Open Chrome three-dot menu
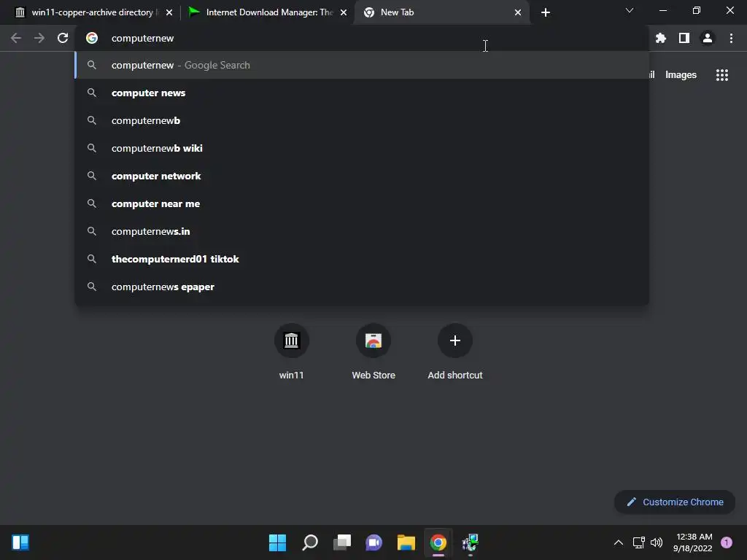Image resolution: width=747 pixels, height=560 pixels. pos(731,38)
